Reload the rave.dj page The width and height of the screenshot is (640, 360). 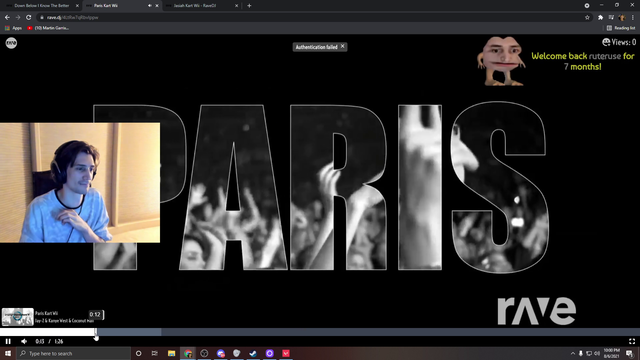[x=29, y=18]
